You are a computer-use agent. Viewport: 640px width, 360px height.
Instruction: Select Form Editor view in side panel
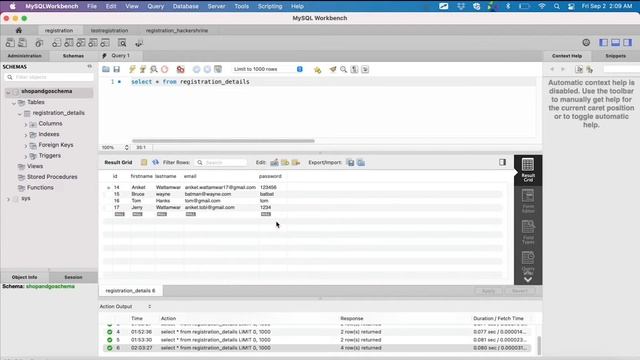click(528, 201)
